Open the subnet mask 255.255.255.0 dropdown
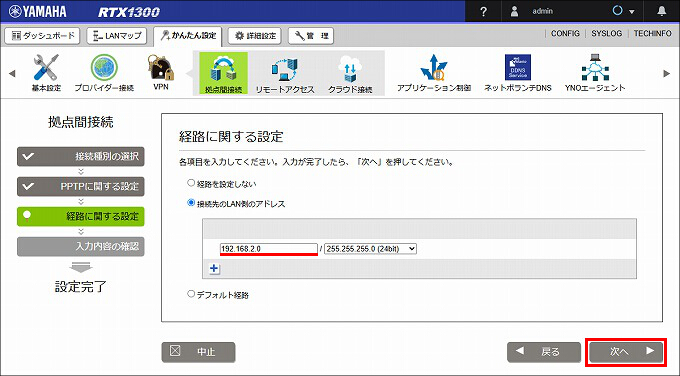The image size is (680, 376). (x=370, y=249)
